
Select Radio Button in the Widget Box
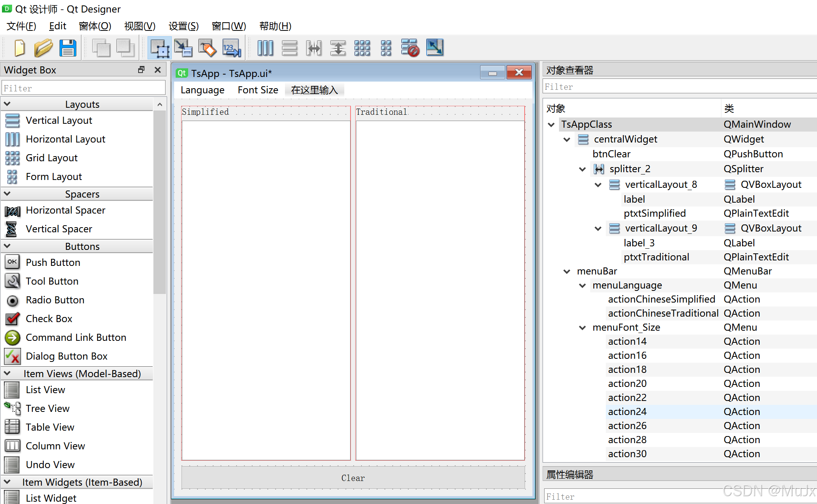(55, 300)
